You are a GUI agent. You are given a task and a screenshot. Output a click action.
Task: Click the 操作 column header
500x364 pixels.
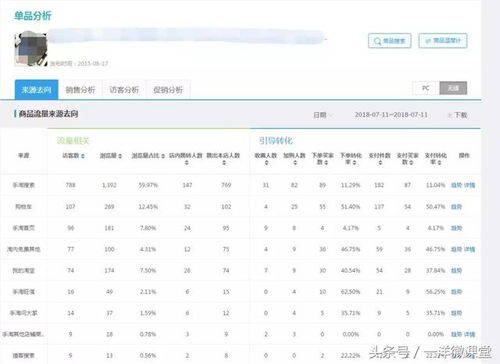coord(464,156)
